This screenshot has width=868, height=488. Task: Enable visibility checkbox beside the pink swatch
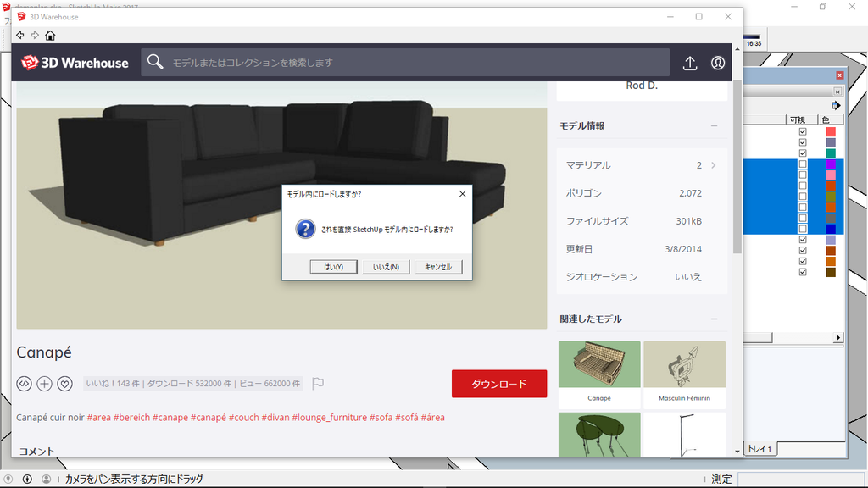(803, 175)
